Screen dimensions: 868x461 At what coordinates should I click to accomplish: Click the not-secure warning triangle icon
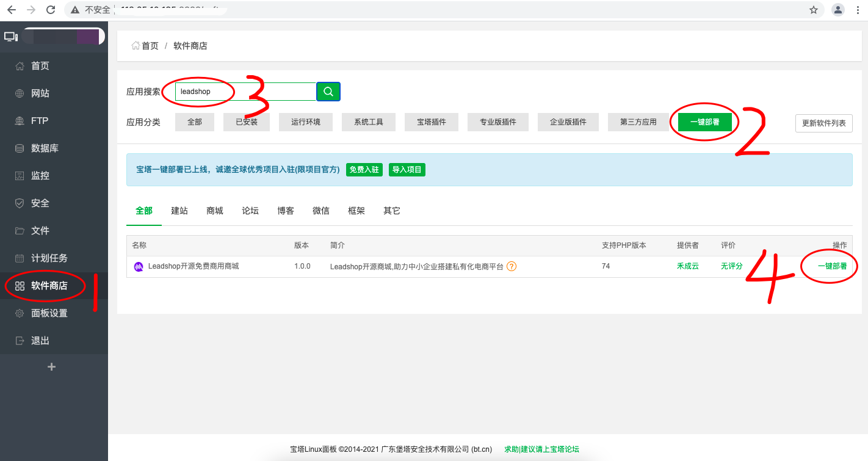point(75,10)
